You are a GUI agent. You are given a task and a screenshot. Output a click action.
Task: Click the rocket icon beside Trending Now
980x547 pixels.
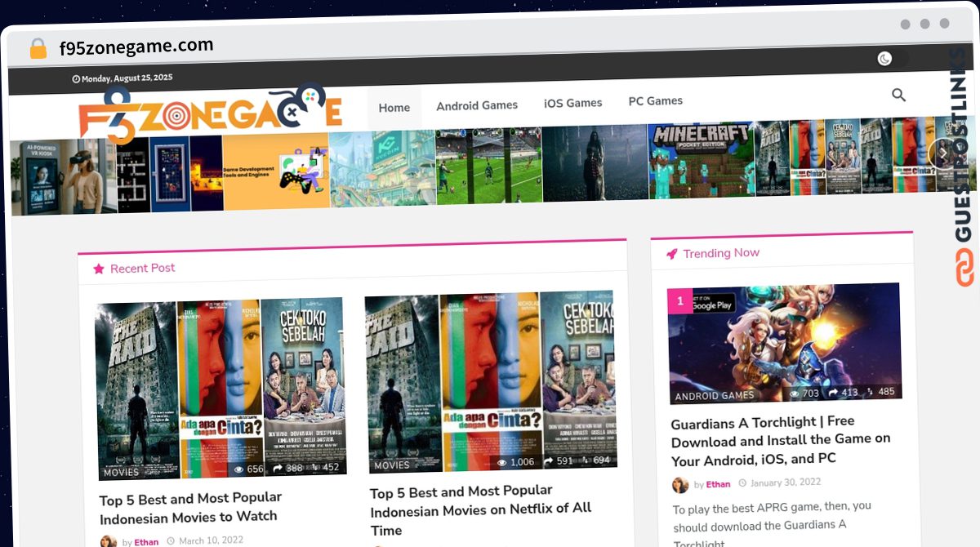(671, 253)
